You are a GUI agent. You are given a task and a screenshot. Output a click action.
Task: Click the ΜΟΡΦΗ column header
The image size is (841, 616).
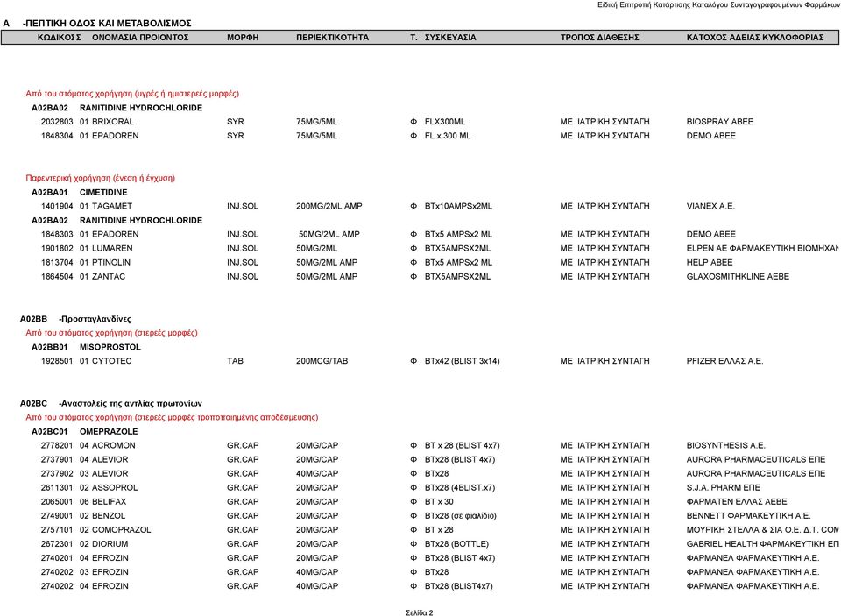(243, 38)
